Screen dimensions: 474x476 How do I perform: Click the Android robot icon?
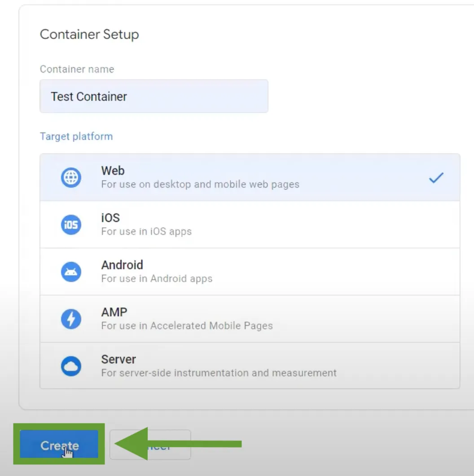tap(71, 272)
